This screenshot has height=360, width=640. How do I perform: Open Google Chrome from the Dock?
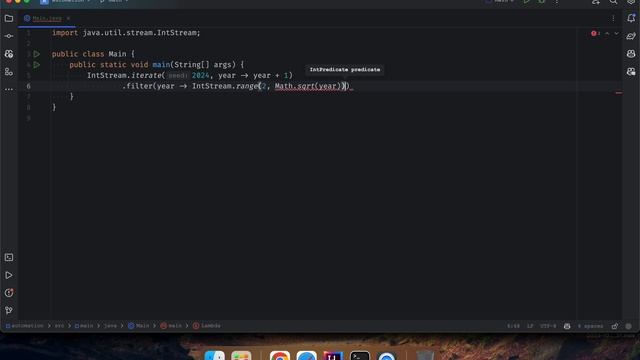click(x=280, y=356)
